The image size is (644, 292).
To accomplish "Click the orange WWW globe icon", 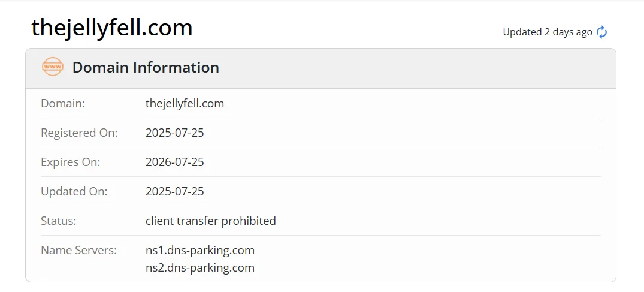I will pyautogui.click(x=53, y=67).
